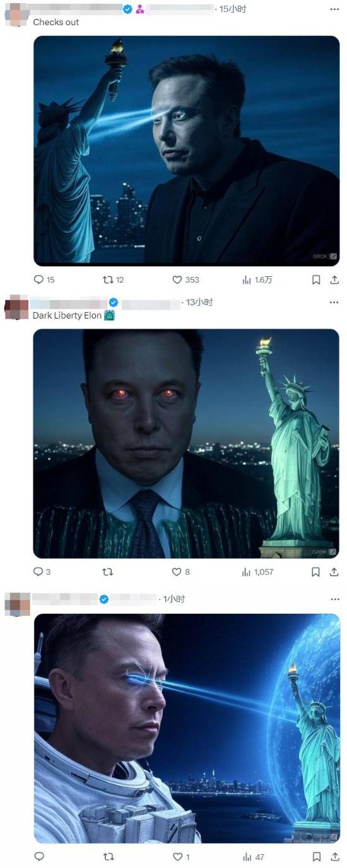Open the 15小时 timestamp link

(233, 9)
